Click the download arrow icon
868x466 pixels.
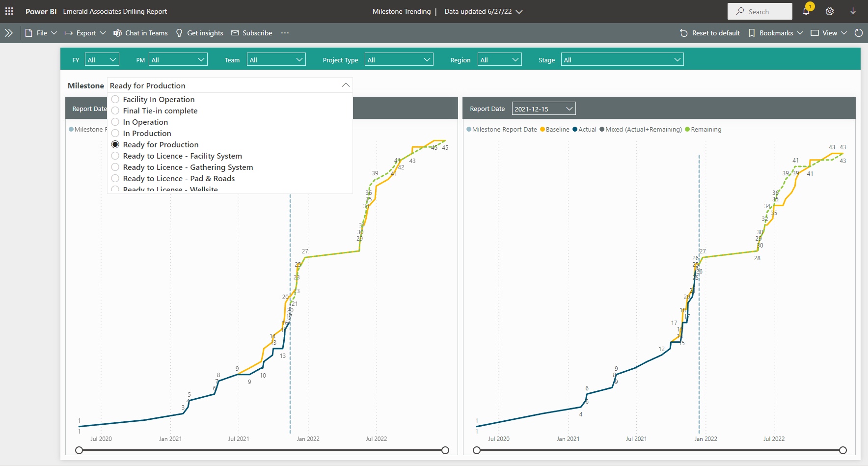tap(853, 11)
